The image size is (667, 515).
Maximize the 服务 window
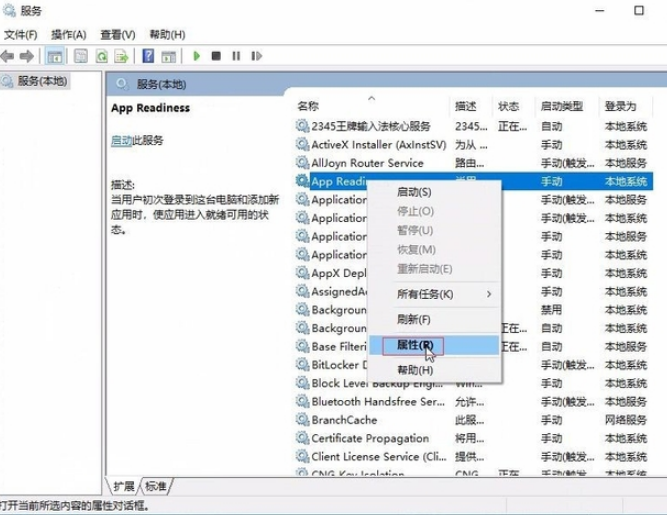(639, 11)
